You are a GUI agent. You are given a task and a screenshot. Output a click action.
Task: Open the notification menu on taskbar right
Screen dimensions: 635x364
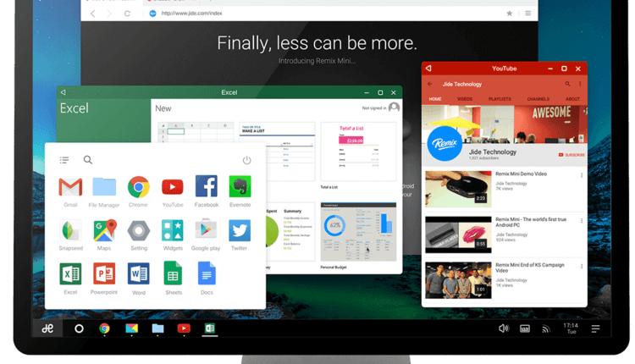tap(595, 329)
